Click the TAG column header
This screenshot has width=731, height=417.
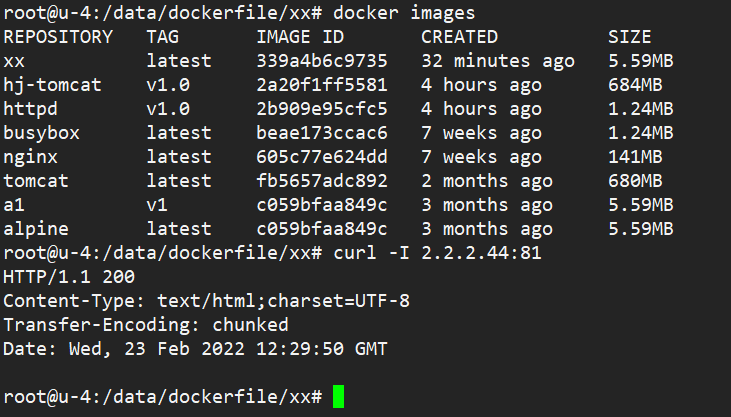coord(163,37)
